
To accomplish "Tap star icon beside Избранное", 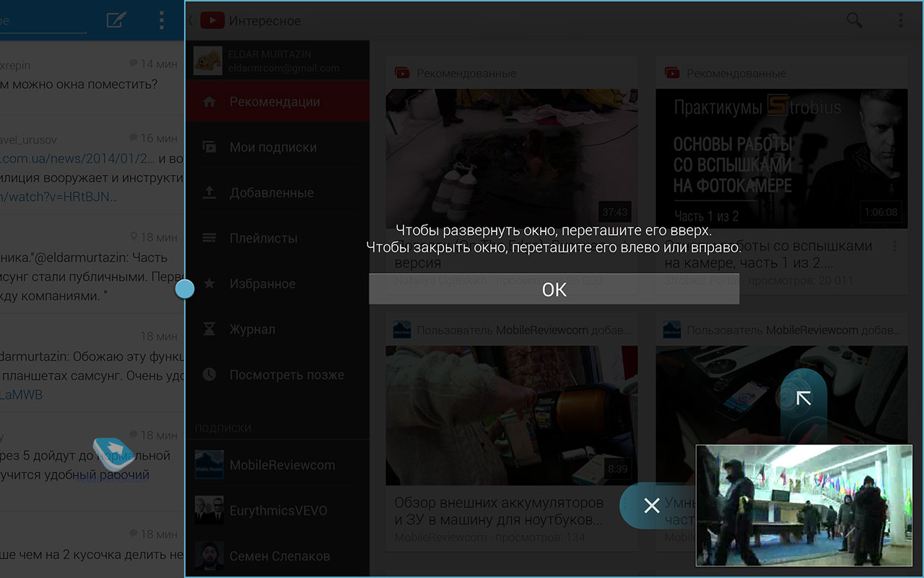I will [x=209, y=283].
